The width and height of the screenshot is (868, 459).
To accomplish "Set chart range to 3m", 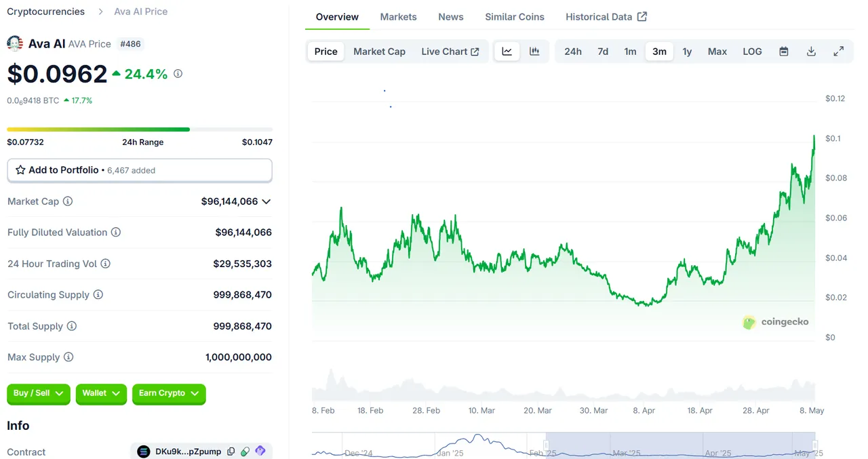I will tap(659, 52).
